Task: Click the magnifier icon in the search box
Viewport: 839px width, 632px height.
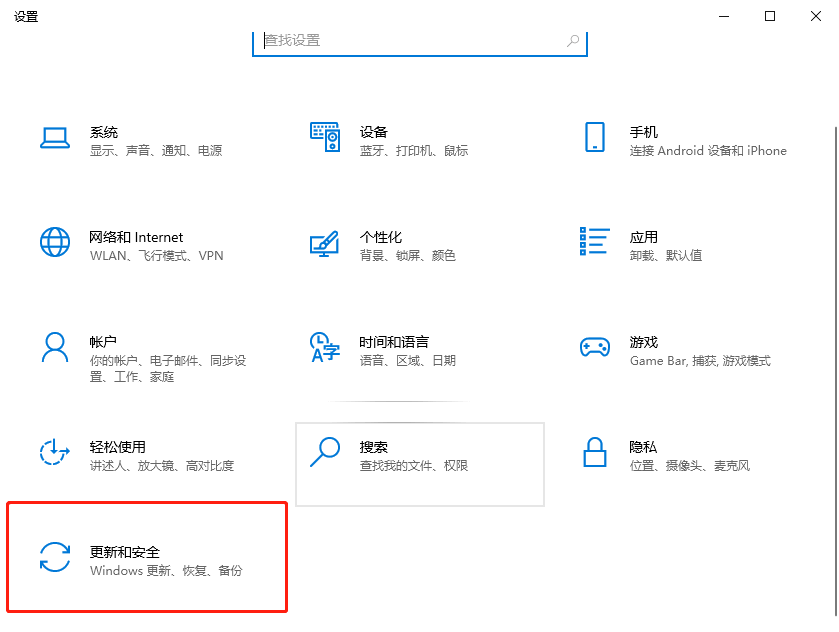Action: [x=573, y=41]
